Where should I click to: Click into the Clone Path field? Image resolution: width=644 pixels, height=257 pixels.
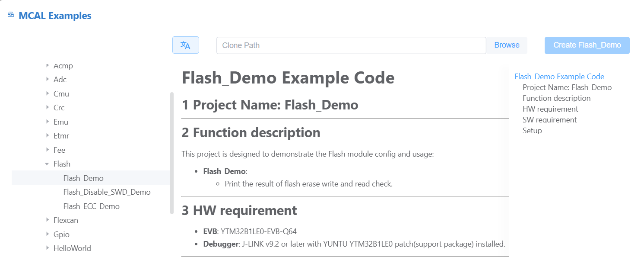351,45
